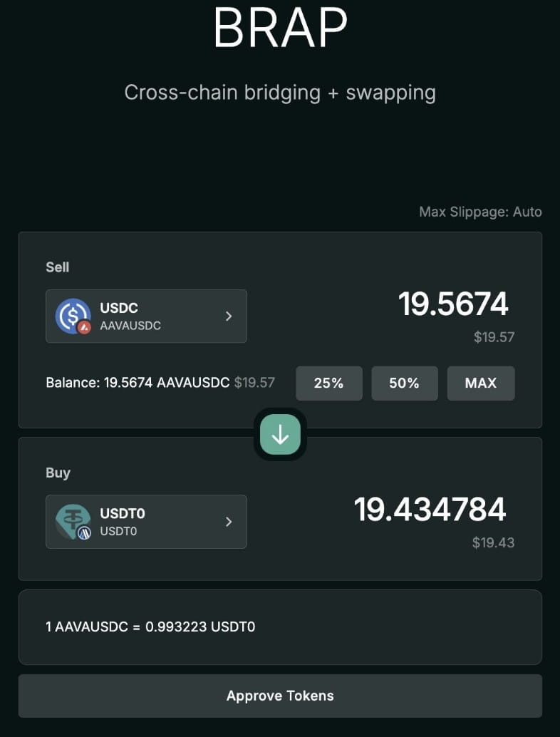This screenshot has height=737, width=560.
Task: Click the $19.43 buy value label
Action: pyautogui.click(x=493, y=543)
